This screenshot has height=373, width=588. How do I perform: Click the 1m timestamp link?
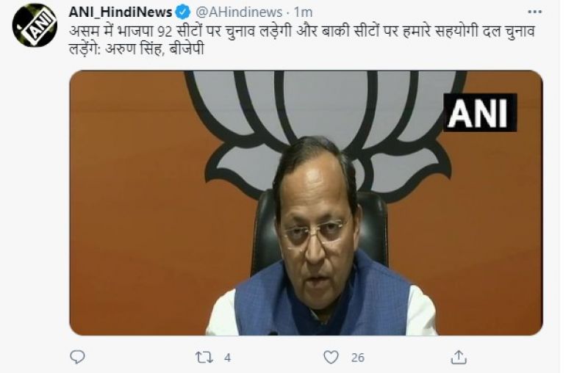click(x=303, y=12)
